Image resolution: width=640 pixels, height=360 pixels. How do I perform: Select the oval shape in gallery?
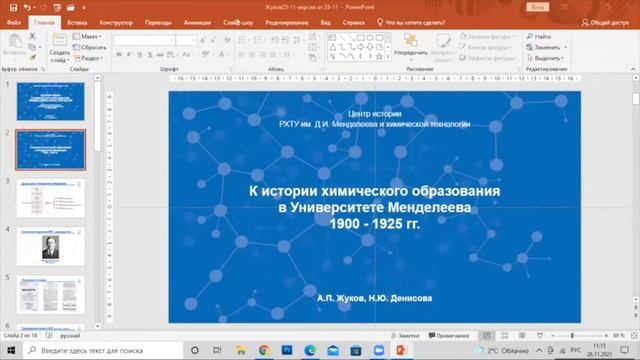coord(370,38)
